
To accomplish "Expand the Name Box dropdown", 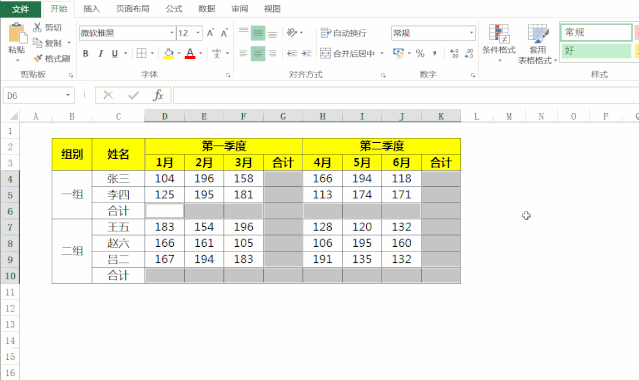I will pyautogui.click(x=68, y=95).
